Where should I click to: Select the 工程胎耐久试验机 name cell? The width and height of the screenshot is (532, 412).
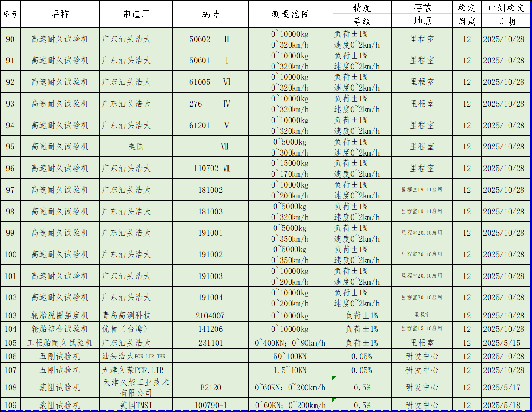click(x=60, y=343)
